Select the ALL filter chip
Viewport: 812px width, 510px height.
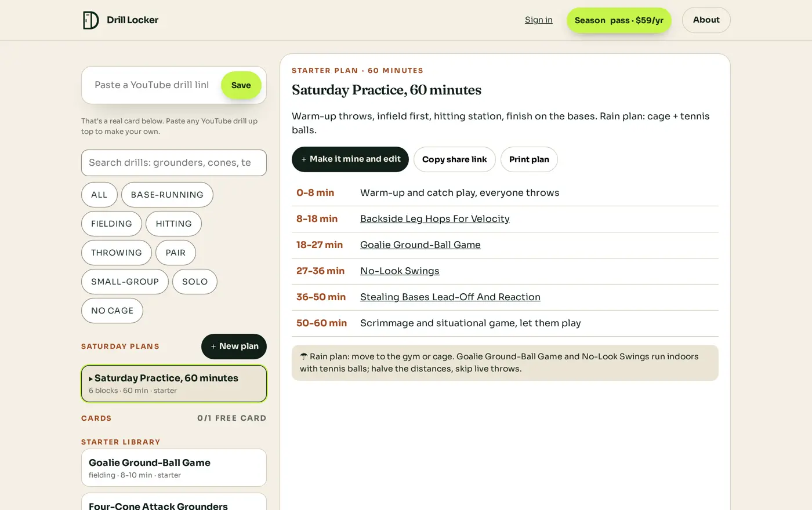99,195
